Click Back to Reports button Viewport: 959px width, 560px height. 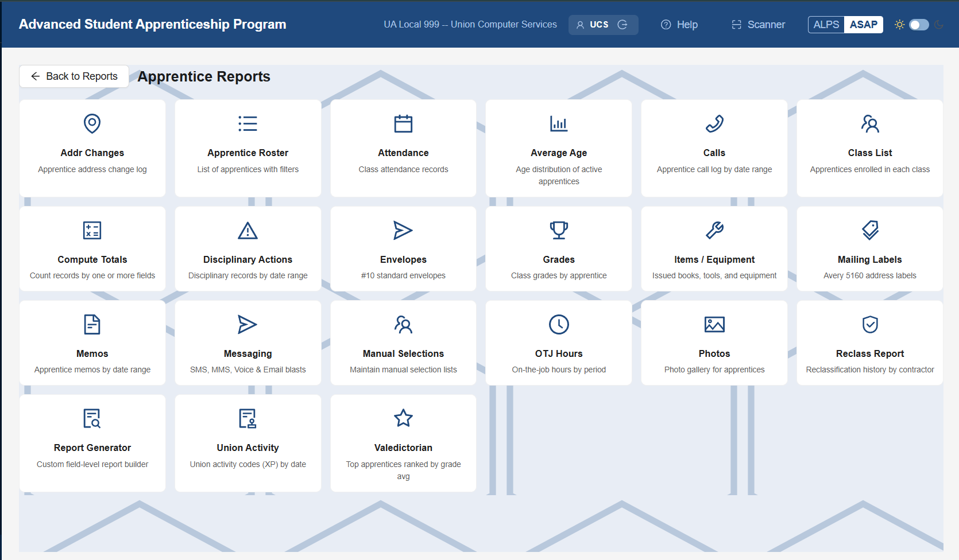(x=74, y=76)
